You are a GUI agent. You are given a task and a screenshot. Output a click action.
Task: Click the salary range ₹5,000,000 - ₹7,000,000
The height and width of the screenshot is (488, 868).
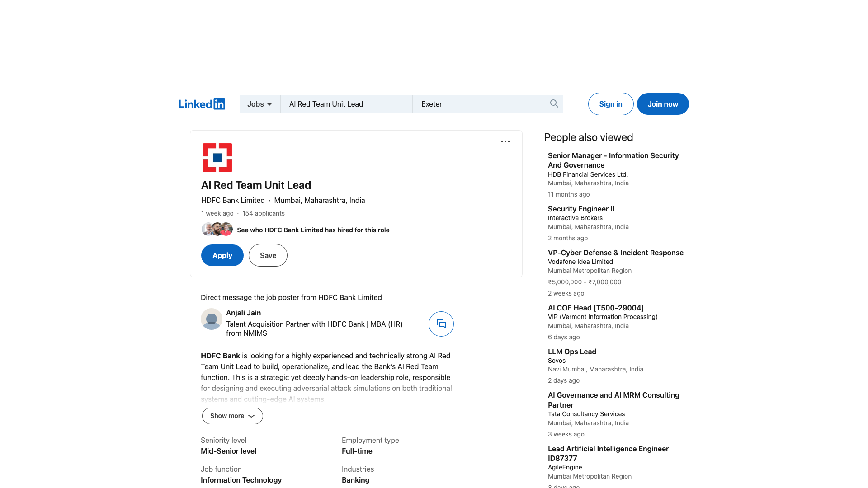585,282
